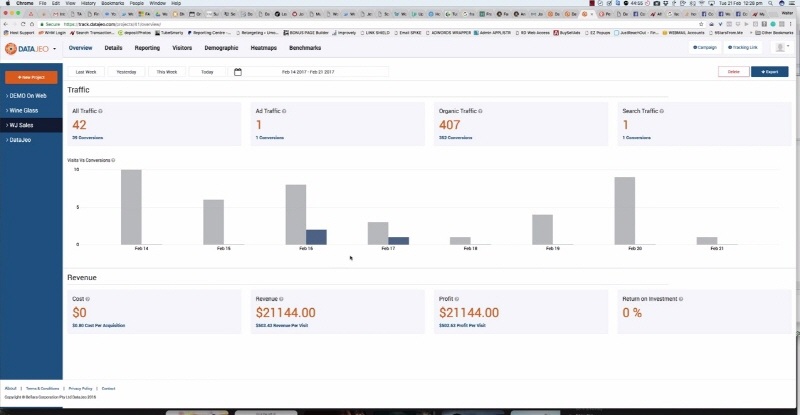Click the Feb 20 visits bar
The height and width of the screenshot is (415, 800).
click(x=625, y=211)
